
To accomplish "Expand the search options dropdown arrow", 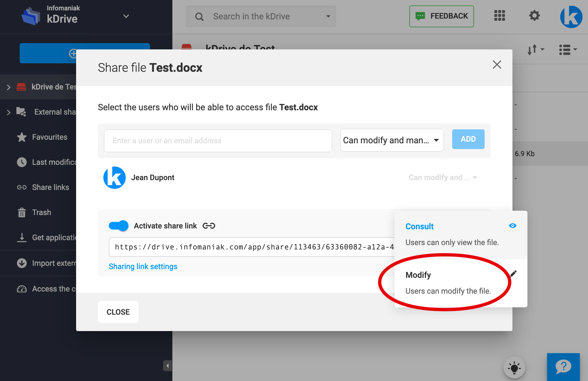I will pos(328,16).
